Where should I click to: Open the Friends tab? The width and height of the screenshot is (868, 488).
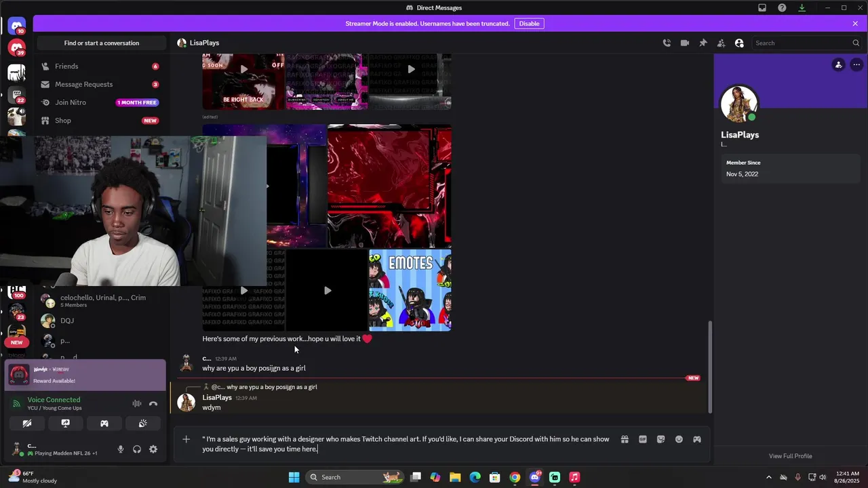click(100, 66)
